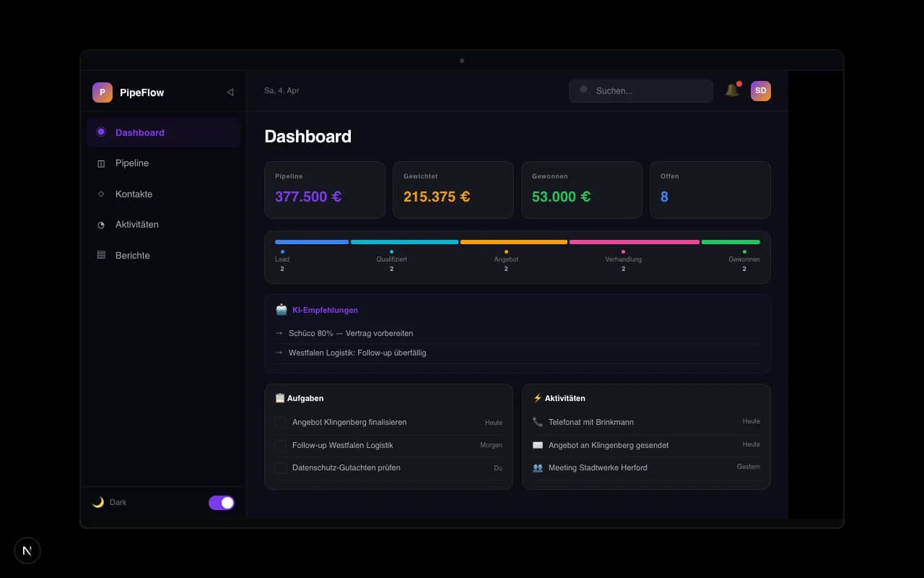Mark Follow-up Westfalen Logistik as done
Viewport: 924px width, 578px height.
(x=281, y=445)
